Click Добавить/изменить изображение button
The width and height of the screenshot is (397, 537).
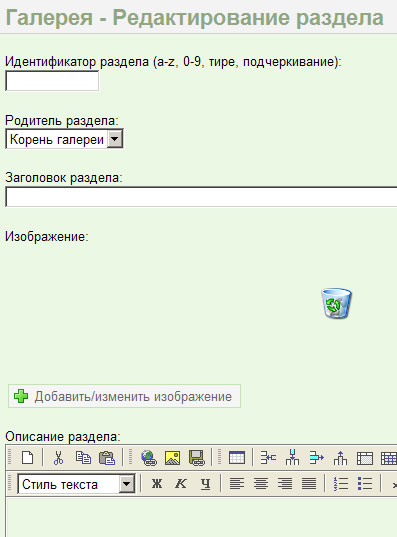pyautogui.click(x=124, y=396)
